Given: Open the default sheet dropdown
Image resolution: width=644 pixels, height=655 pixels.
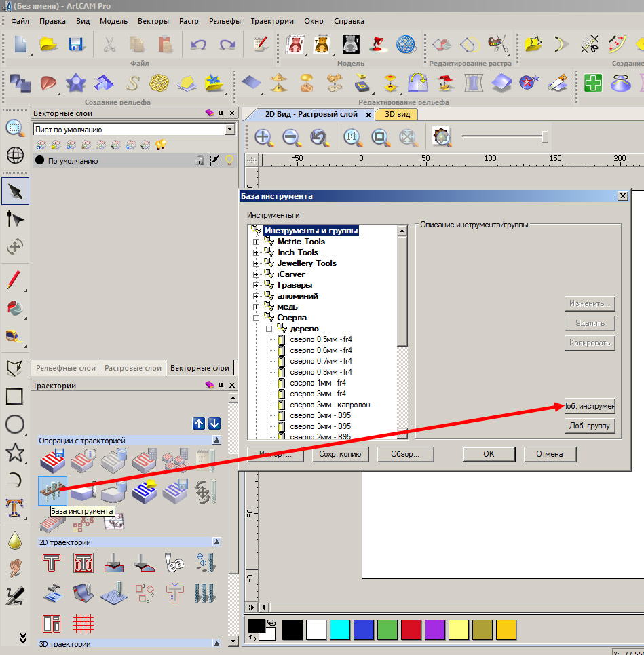Looking at the screenshot, I should click(229, 130).
